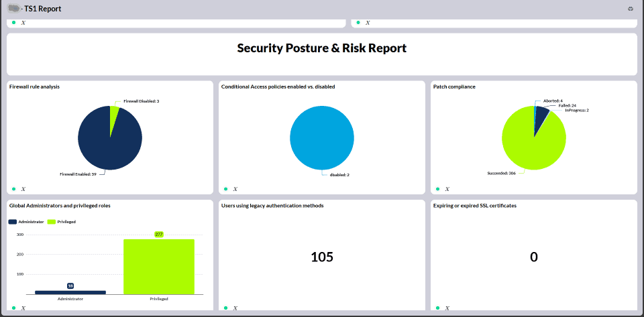
Task: Click 'Global Administrators and privileged roles' title
Action: pos(60,206)
